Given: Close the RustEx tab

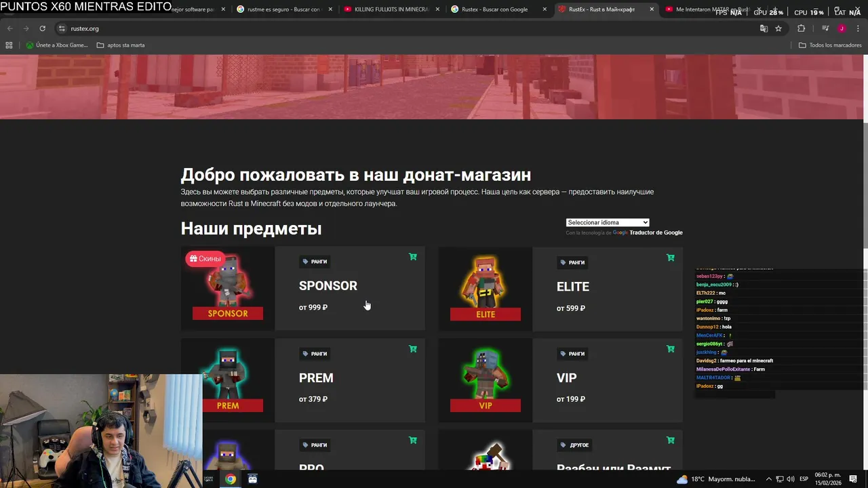Looking at the screenshot, I should (x=652, y=9).
